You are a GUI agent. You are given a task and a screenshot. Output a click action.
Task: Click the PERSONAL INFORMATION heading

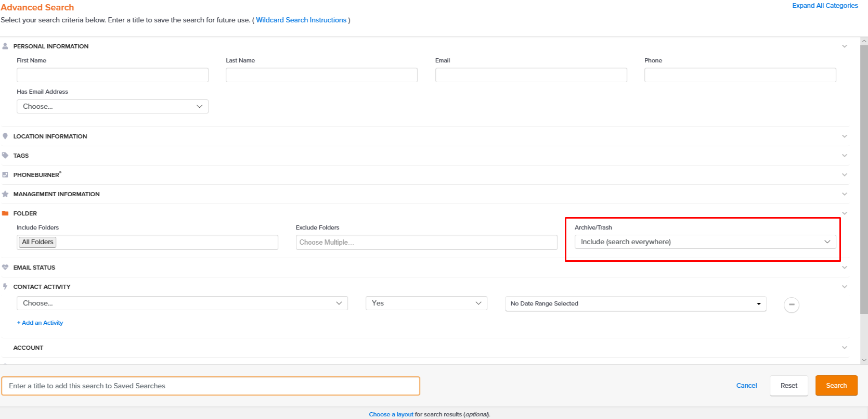pos(51,46)
